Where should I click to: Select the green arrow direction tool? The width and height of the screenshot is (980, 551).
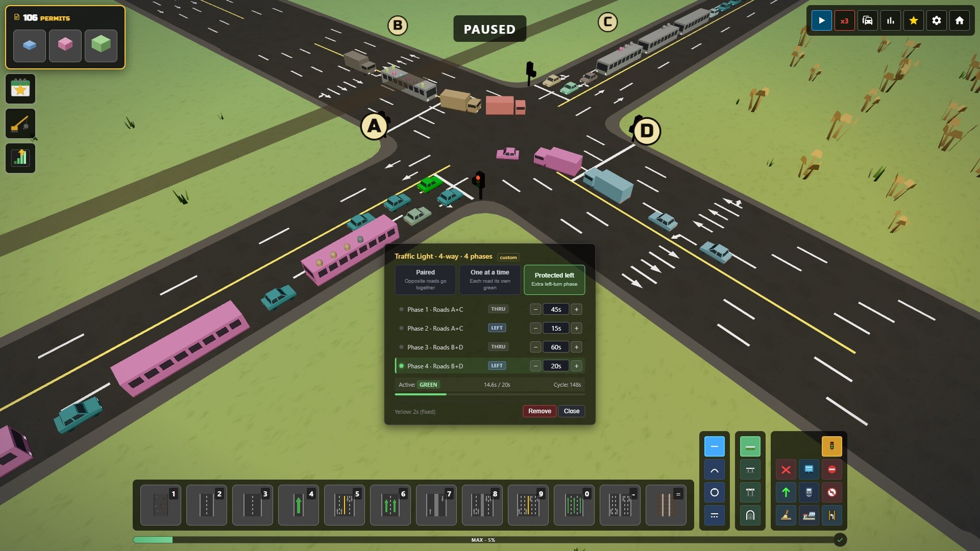(786, 492)
